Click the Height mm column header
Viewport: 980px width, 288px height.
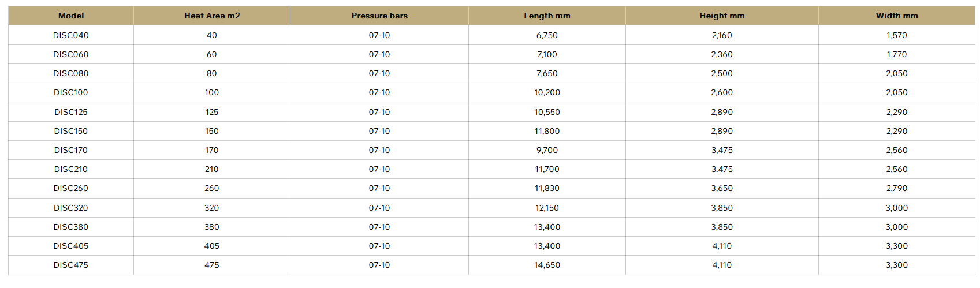click(722, 16)
